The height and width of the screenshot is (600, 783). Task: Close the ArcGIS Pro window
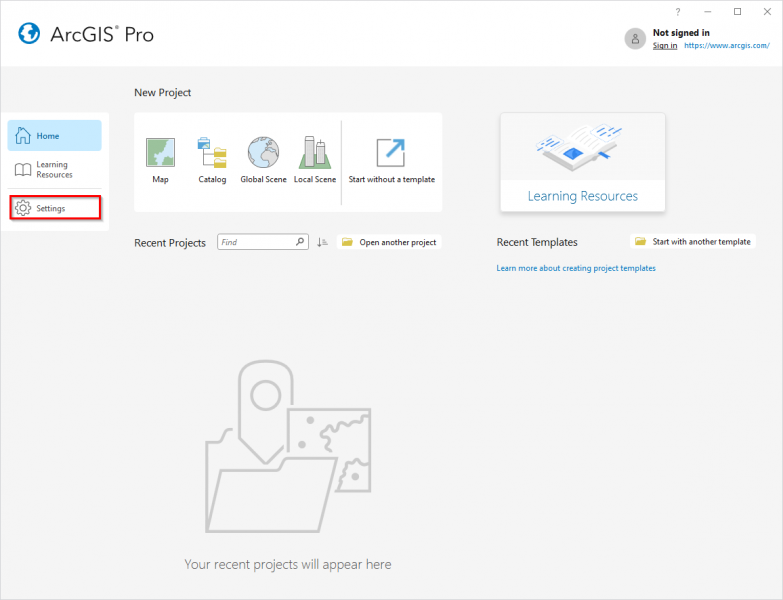coord(768,11)
